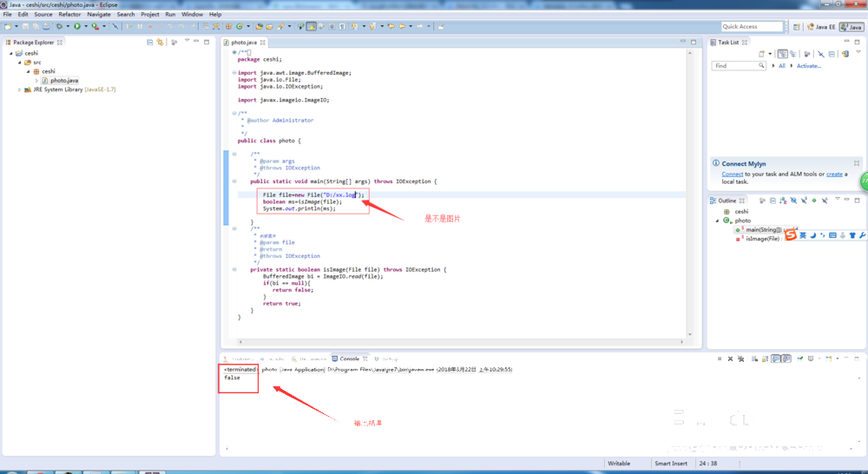Open Package Explorer View Menu triangle

click(x=187, y=41)
